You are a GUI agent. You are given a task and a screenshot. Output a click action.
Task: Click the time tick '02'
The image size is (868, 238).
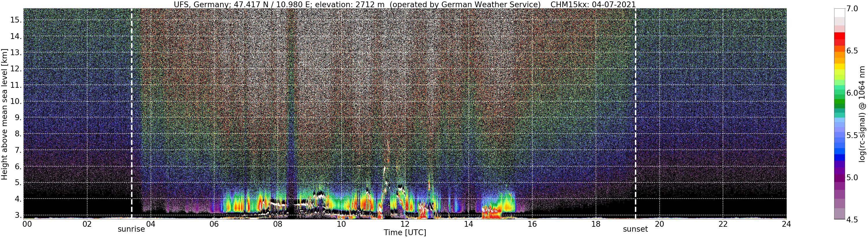pyautogui.click(x=87, y=224)
